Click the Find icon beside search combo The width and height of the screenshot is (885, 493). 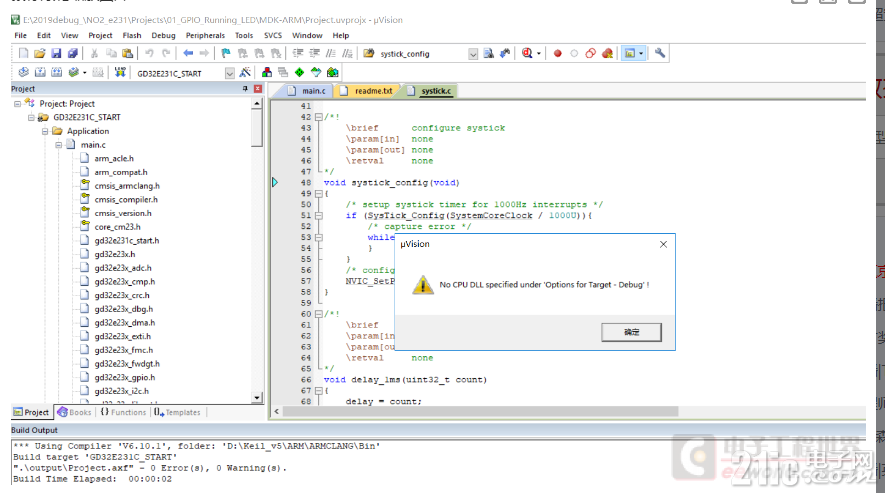pos(489,54)
